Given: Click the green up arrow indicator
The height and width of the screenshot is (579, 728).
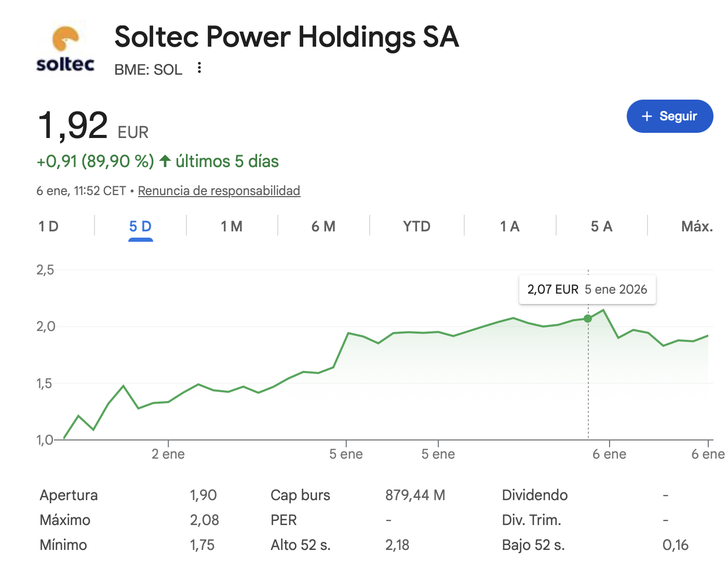Looking at the screenshot, I should click(165, 161).
